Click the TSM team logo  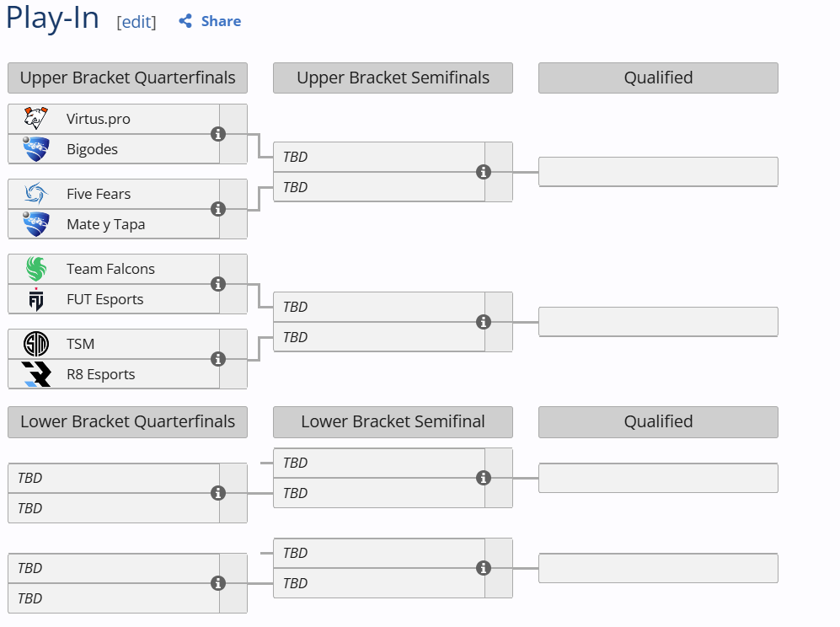tap(36, 344)
